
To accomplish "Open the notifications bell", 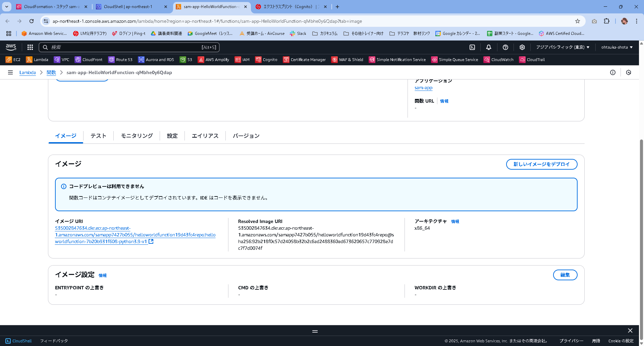I will click(489, 47).
